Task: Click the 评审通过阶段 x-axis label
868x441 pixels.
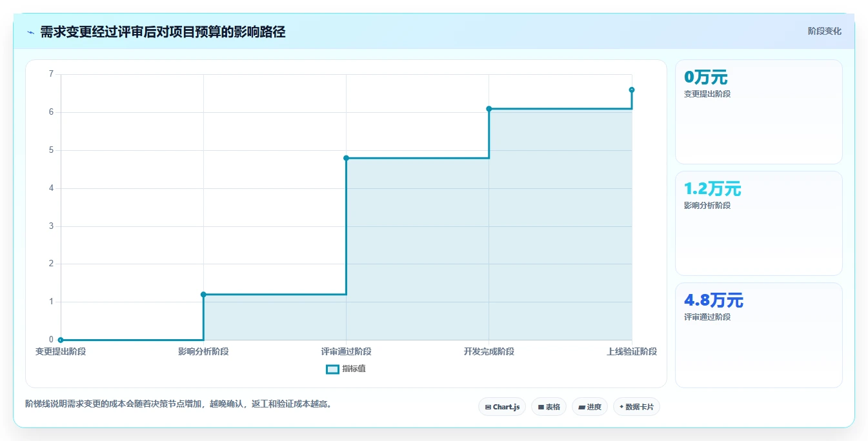Action: (346, 352)
